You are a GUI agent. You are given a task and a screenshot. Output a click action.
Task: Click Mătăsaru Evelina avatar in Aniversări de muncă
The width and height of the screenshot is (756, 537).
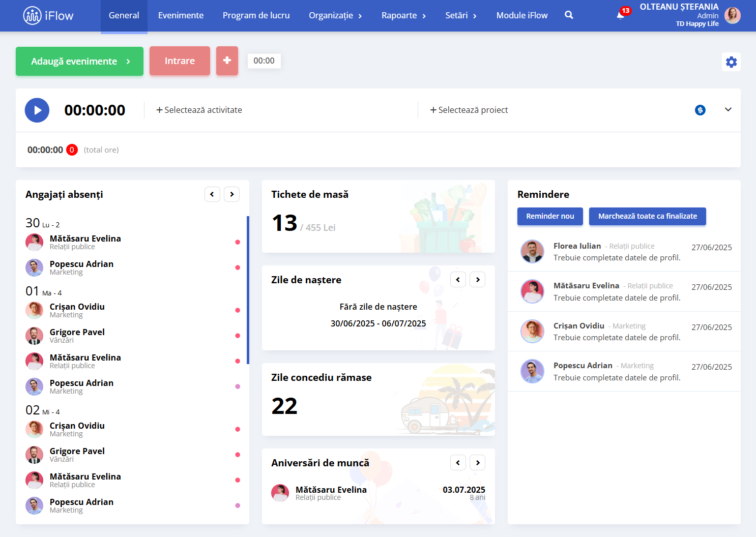tap(280, 493)
